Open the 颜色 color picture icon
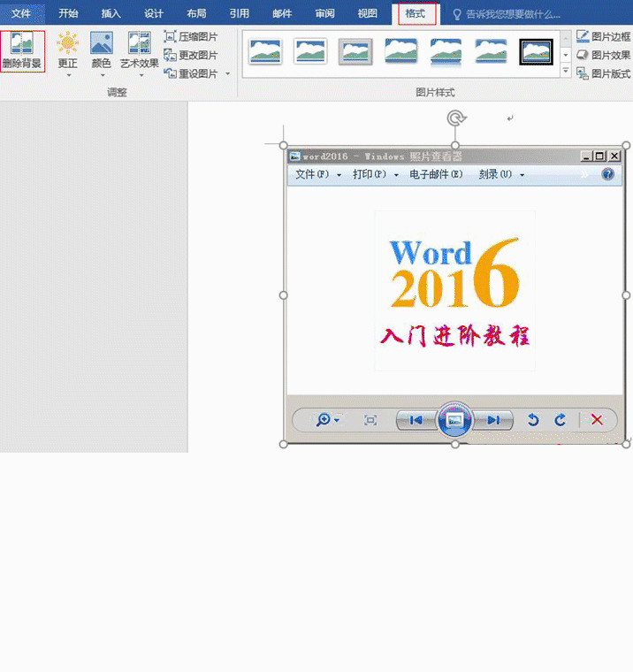 (x=102, y=42)
